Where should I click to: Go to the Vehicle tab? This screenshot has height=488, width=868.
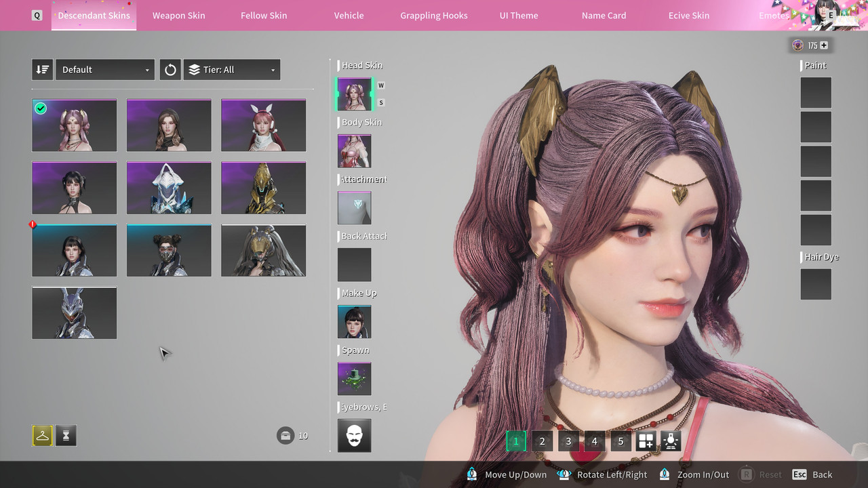click(349, 15)
